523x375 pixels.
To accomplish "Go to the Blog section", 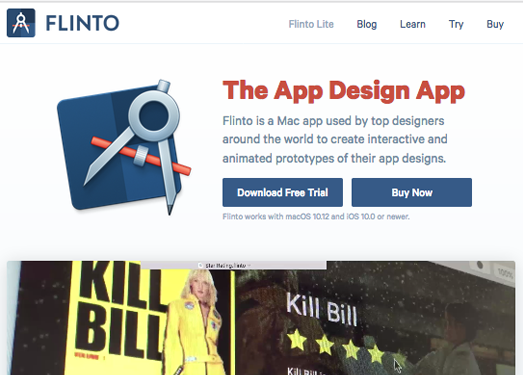I will [367, 24].
